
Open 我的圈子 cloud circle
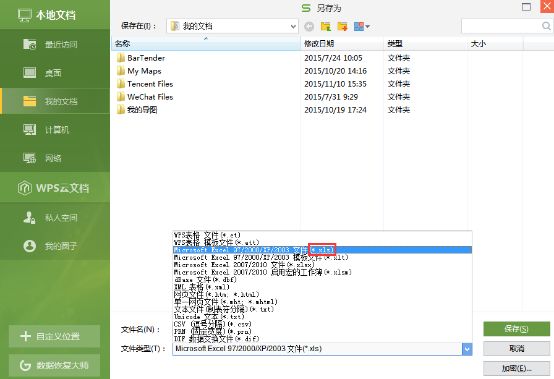(x=55, y=246)
